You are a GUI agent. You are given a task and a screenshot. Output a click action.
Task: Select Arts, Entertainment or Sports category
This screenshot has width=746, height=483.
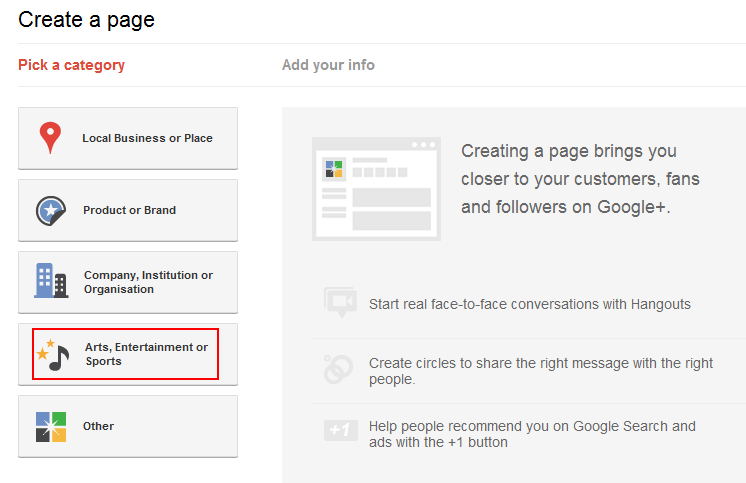(x=128, y=355)
